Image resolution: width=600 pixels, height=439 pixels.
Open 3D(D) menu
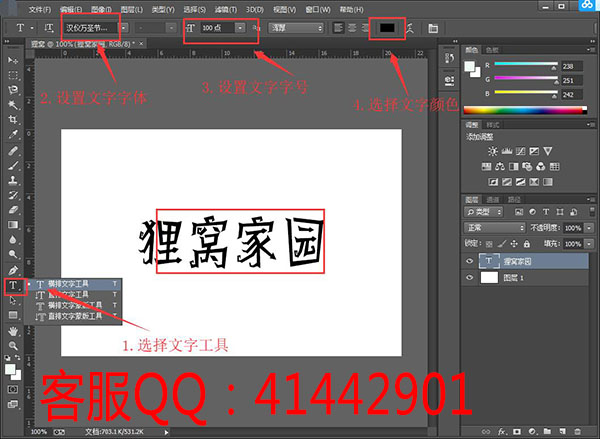click(x=254, y=10)
